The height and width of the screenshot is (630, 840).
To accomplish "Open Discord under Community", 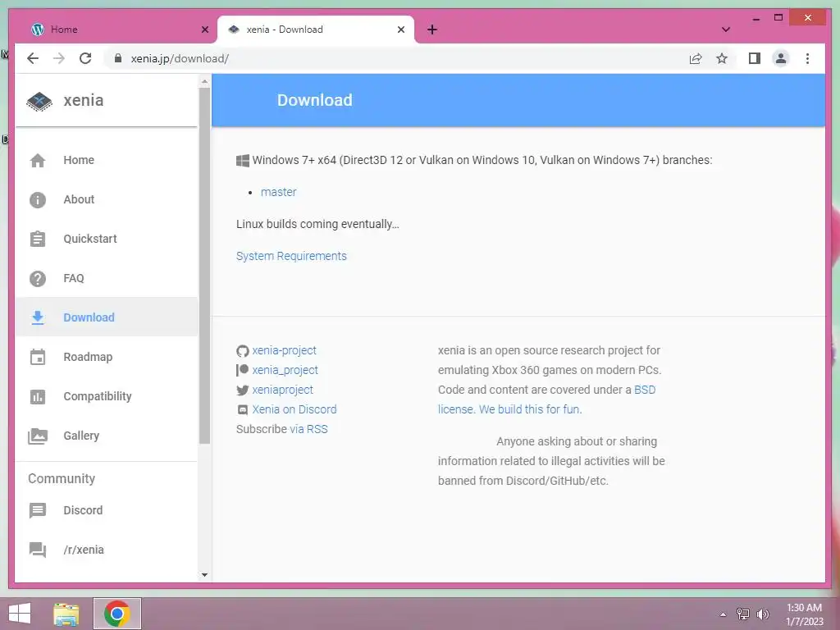I will 107,510.
